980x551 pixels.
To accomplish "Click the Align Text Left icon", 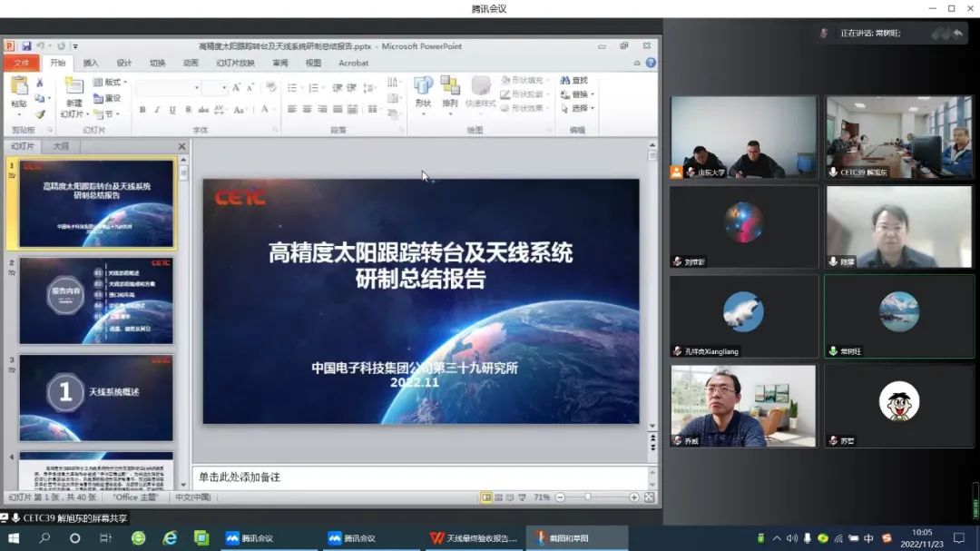I will [x=292, y=110].
